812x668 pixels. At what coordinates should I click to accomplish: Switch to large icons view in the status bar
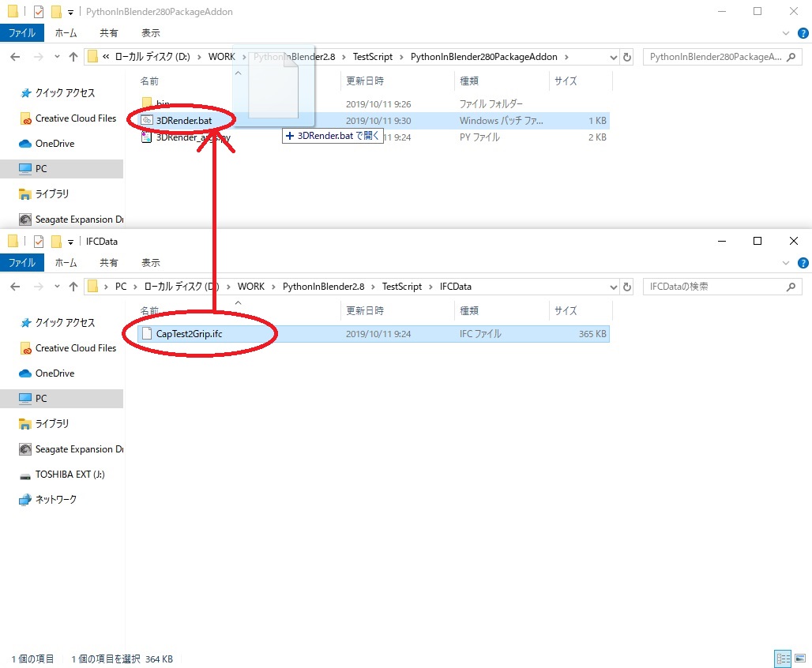801,659
